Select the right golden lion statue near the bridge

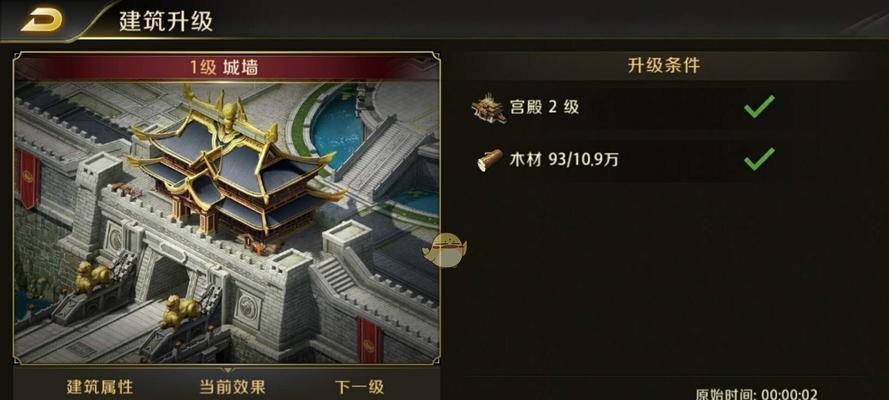tap(179, 310)
